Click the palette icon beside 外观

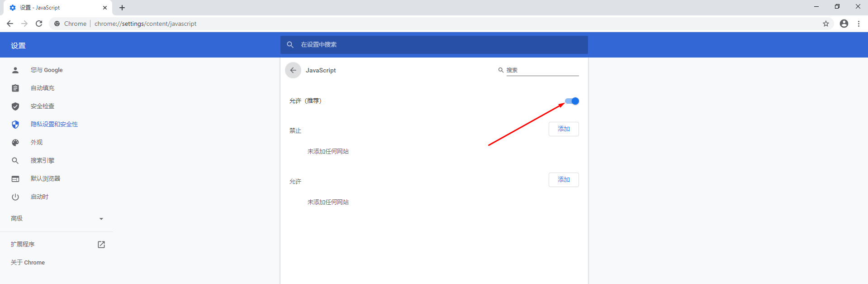(15, 142)
